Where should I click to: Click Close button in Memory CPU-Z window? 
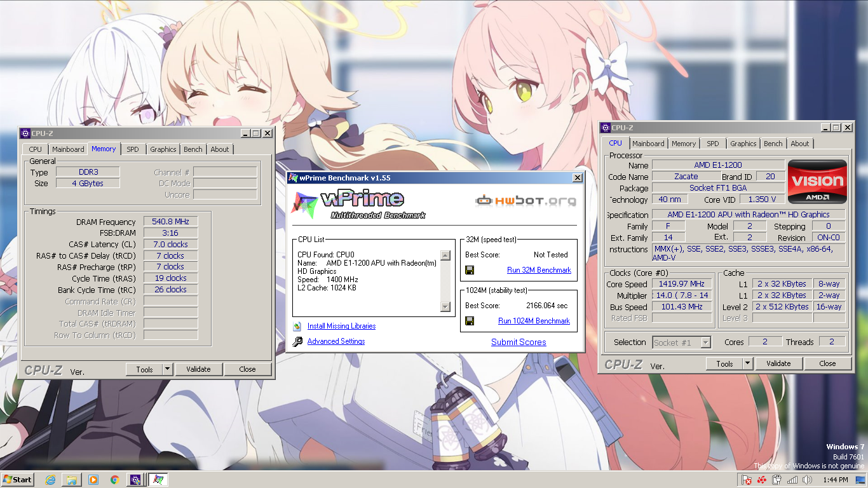point(248,369)
